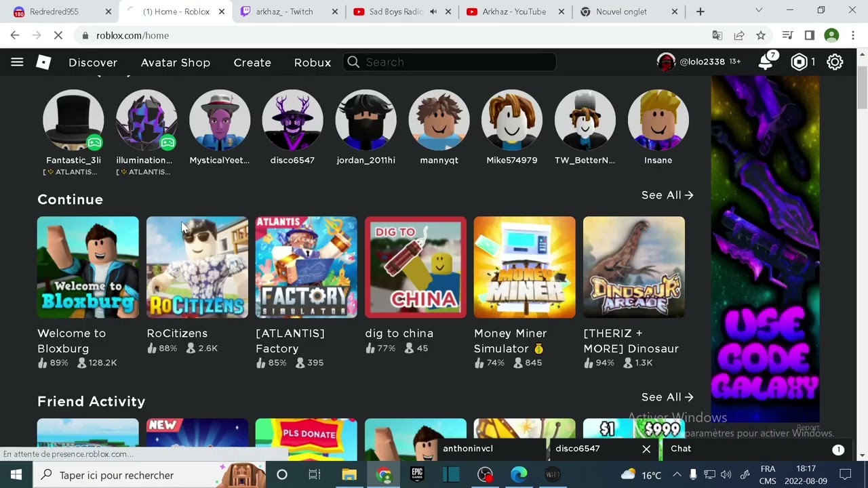
Task: Open the dig to china game thumbnail
Action: (x=416, y=267)
